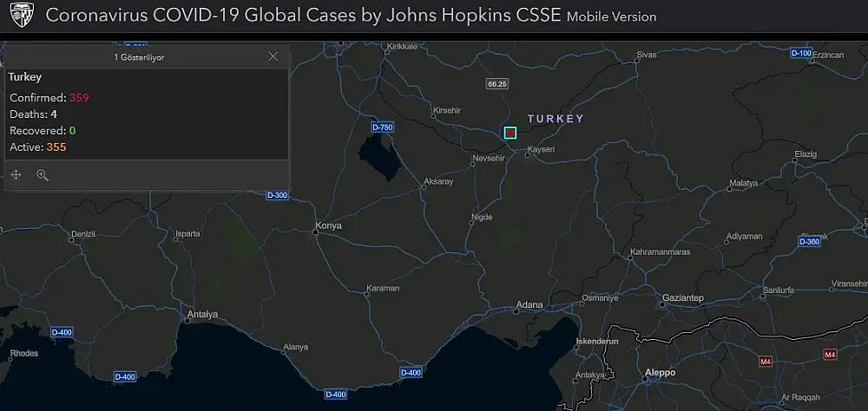
Task: Click the Johns Hopkins shield logo
Action: [22, 15]
